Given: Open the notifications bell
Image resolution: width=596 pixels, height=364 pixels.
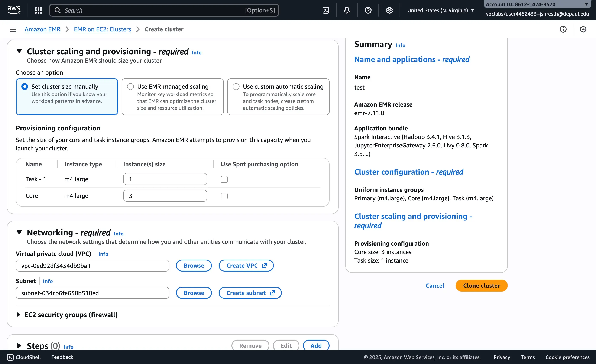Looking at the screenshot, I should (x=347, y=10).
